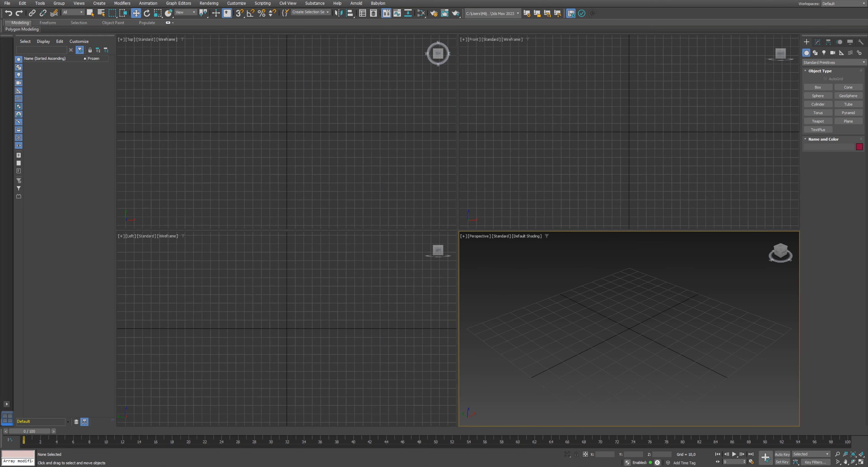Select the Select and Rotate tool
Screen dimensions: 868x467
point(146,13)
